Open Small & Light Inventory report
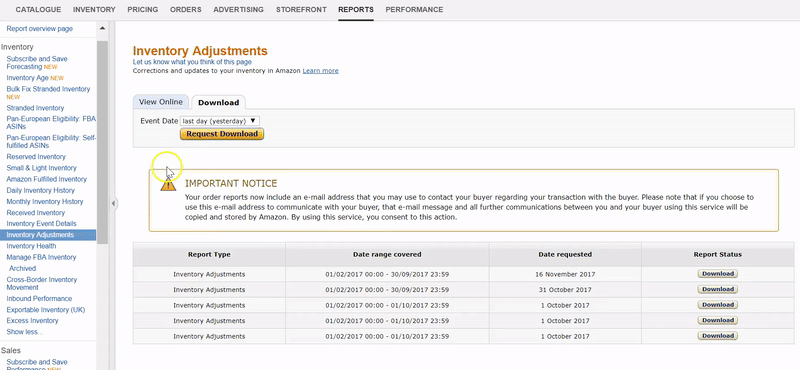800x370 pixels. (x=41, y=168)
